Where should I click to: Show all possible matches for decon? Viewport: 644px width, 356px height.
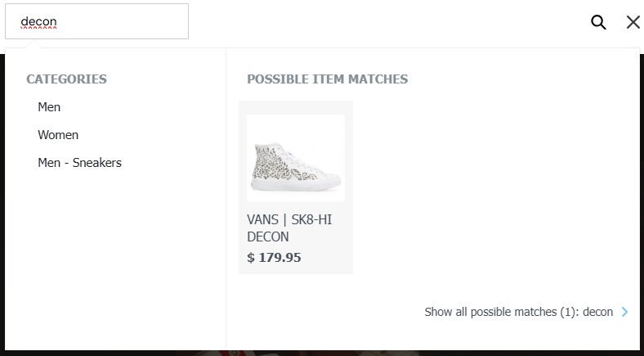coord(518,312)
